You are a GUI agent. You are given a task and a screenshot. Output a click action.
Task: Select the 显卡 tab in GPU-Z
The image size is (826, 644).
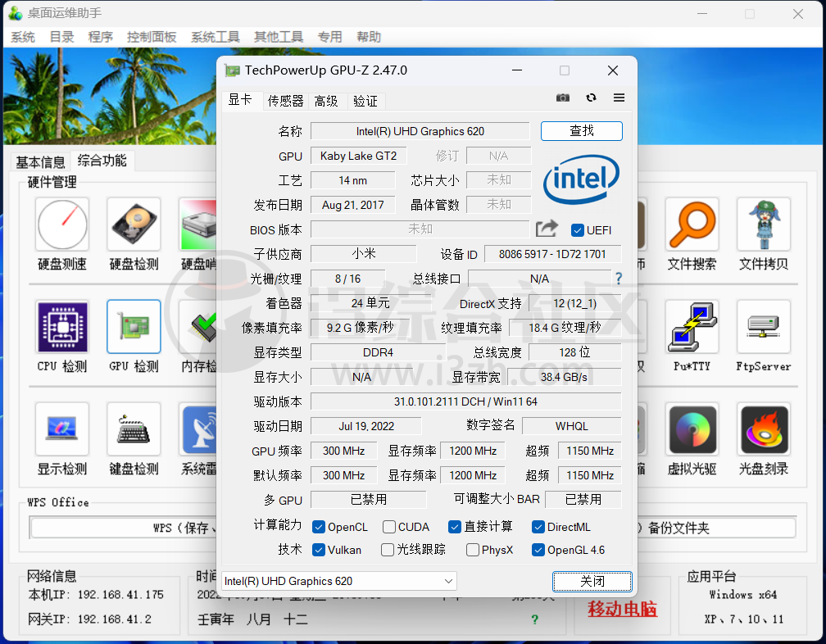click(240, 99)
